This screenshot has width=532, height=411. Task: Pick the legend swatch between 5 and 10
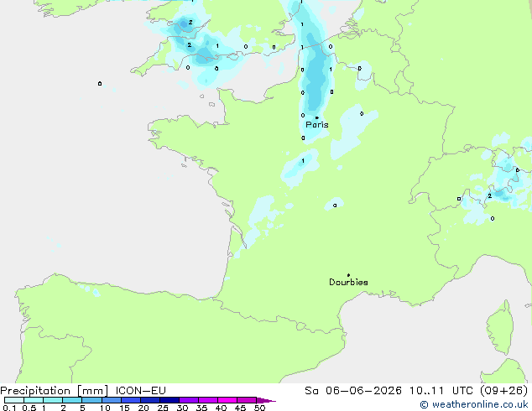coord(92,400)
